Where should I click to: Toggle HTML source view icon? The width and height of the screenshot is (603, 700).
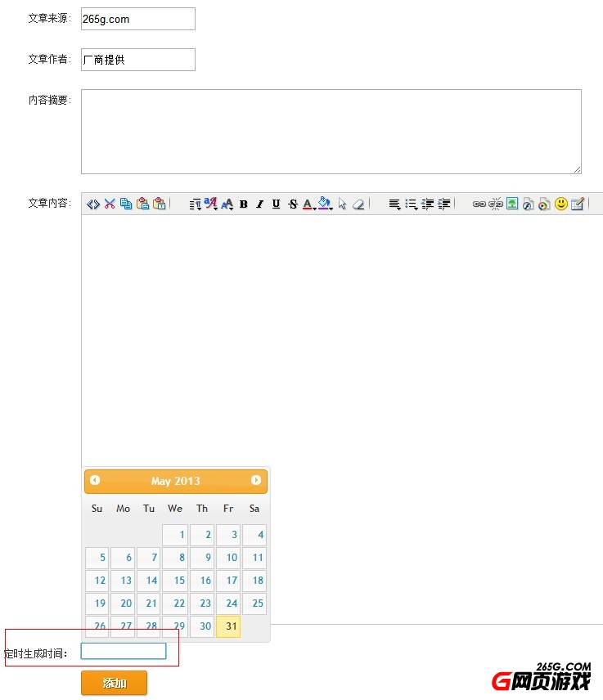coord(93,204)
